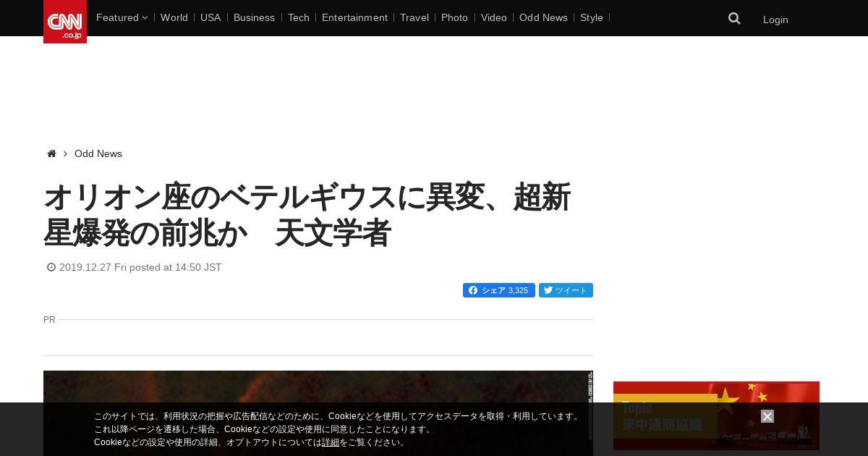Go to the Video section

coord(494,17)
